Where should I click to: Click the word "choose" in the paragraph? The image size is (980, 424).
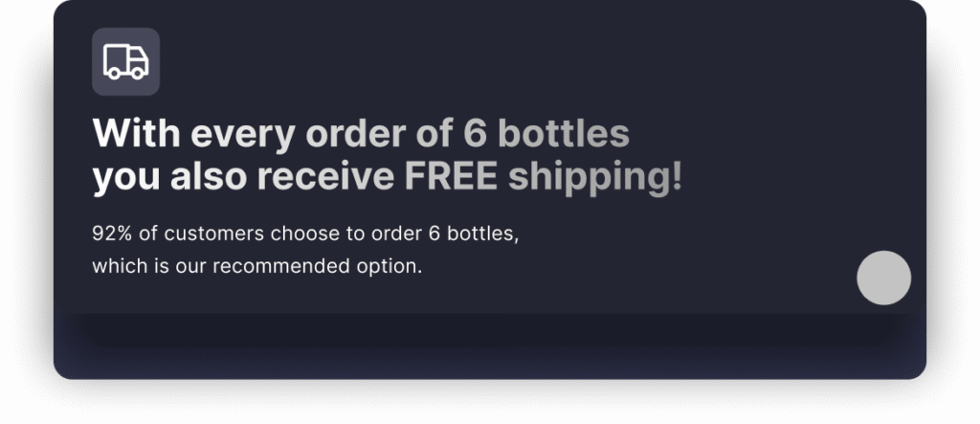300,234
